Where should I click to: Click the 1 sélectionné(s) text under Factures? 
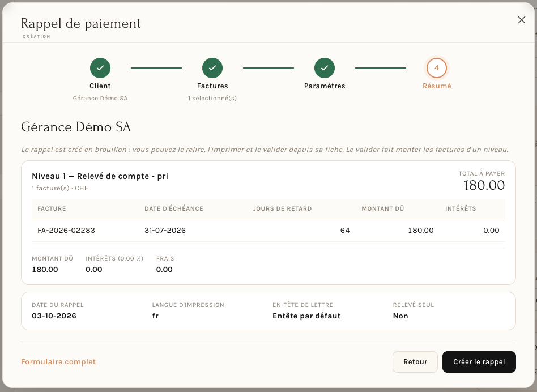point(212,98)
